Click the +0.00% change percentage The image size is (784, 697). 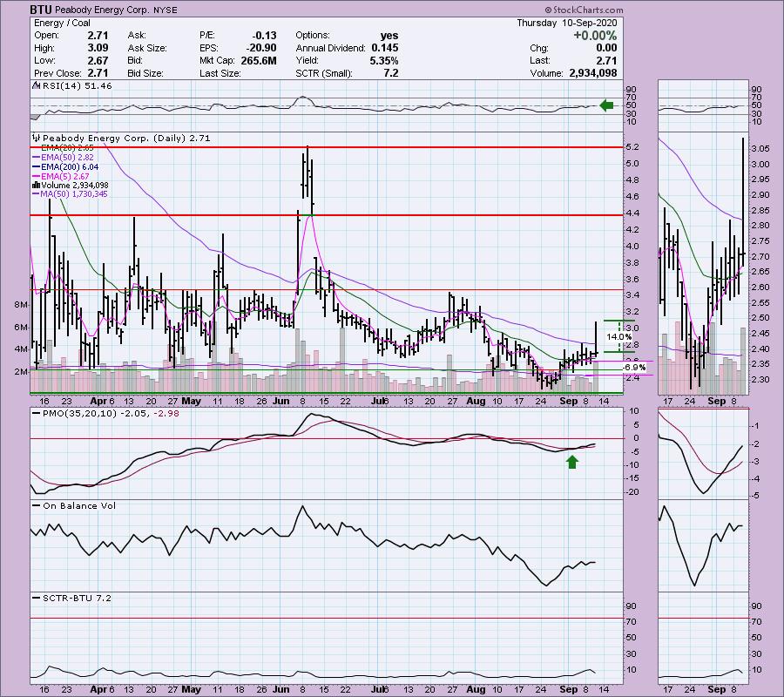pos(594,36)
